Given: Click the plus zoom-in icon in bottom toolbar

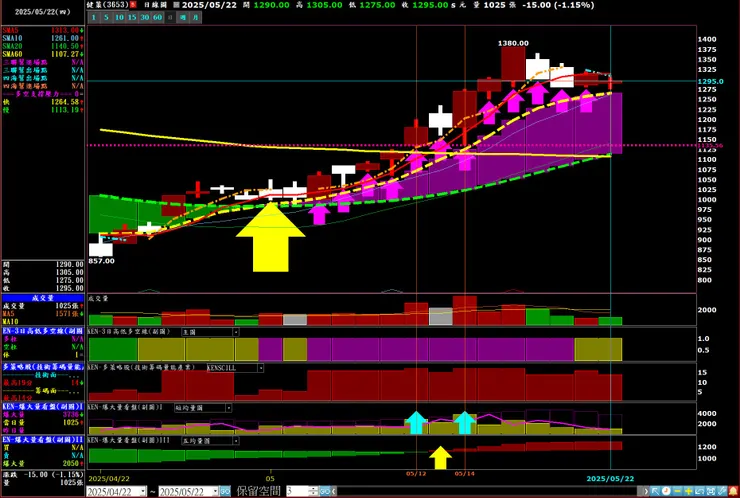Looking at the screenshot, I should click(689, 491).
